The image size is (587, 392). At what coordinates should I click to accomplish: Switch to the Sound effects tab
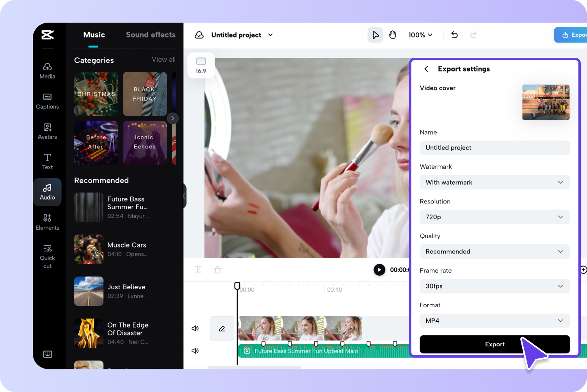point(151,35)
